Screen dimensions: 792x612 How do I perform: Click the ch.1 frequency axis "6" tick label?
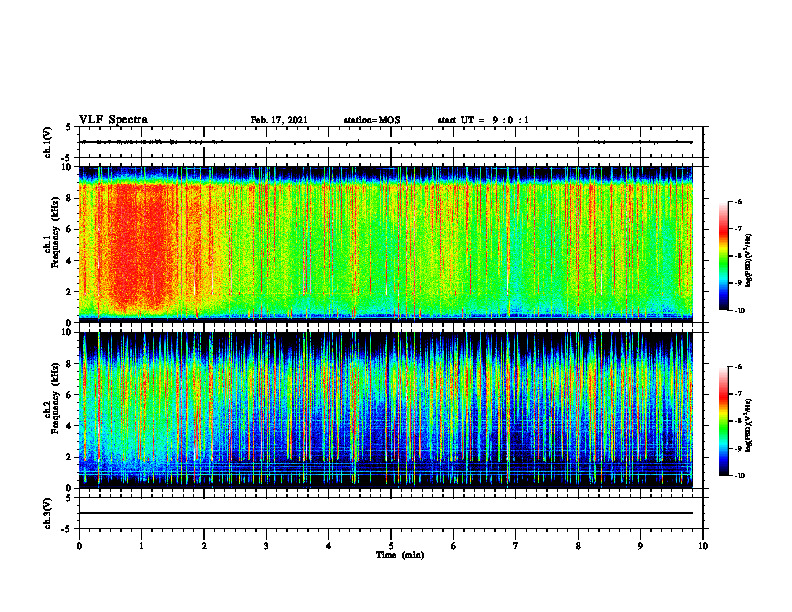(69, 229)
